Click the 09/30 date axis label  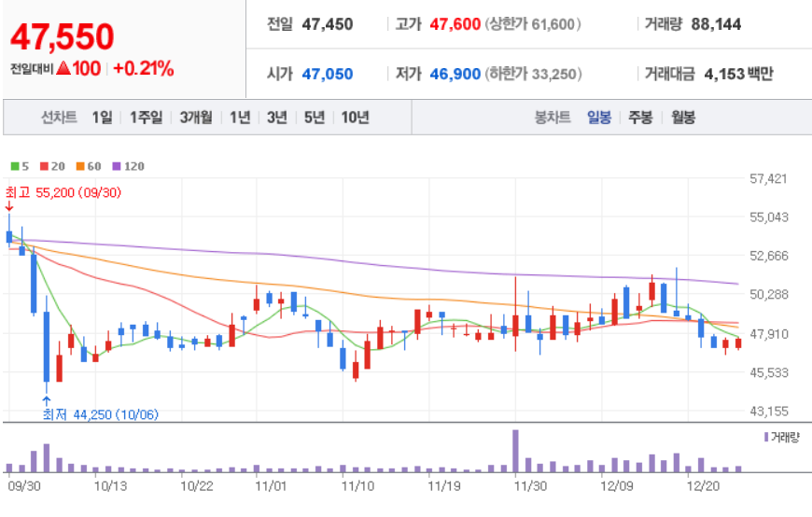click(x=24, y=486)
